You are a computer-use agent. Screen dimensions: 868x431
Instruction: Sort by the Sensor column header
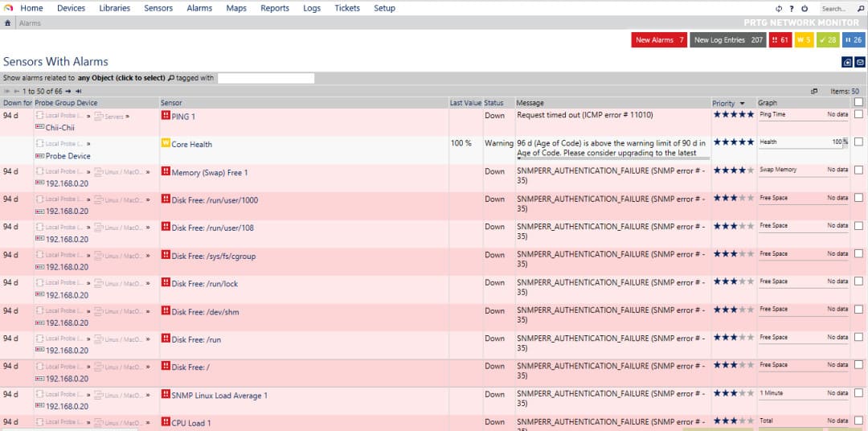coord(171,103)
